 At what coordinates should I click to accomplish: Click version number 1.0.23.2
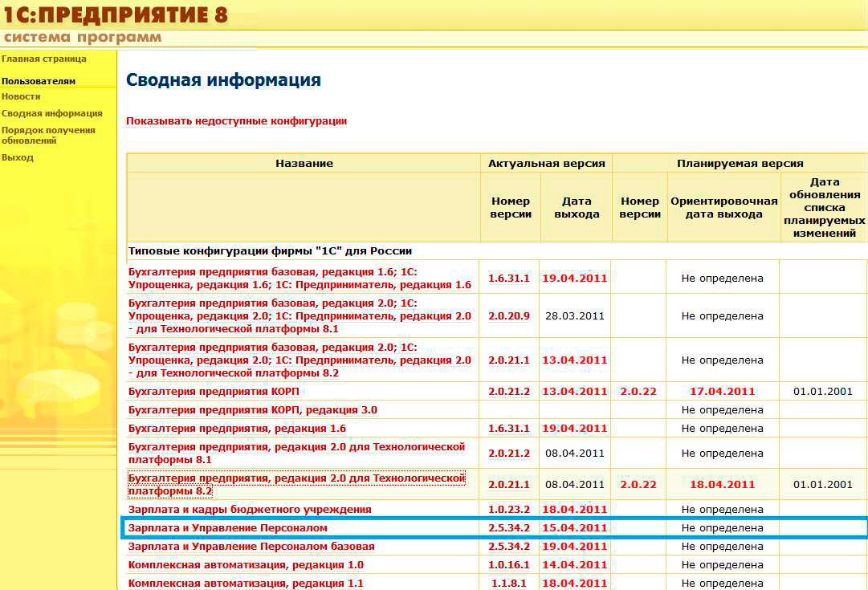coord(509,510)
